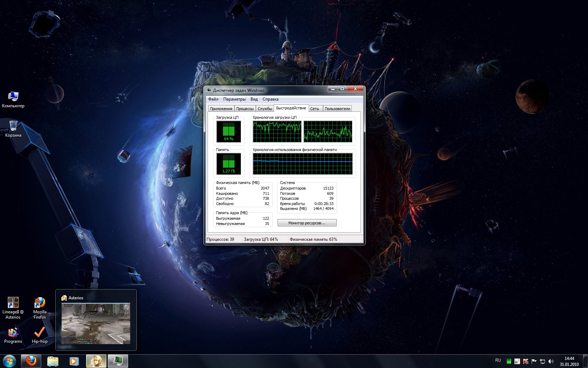Launch Firefox from the taskbar
This screenshot has width=588, height=368.
tap(31, 361)
